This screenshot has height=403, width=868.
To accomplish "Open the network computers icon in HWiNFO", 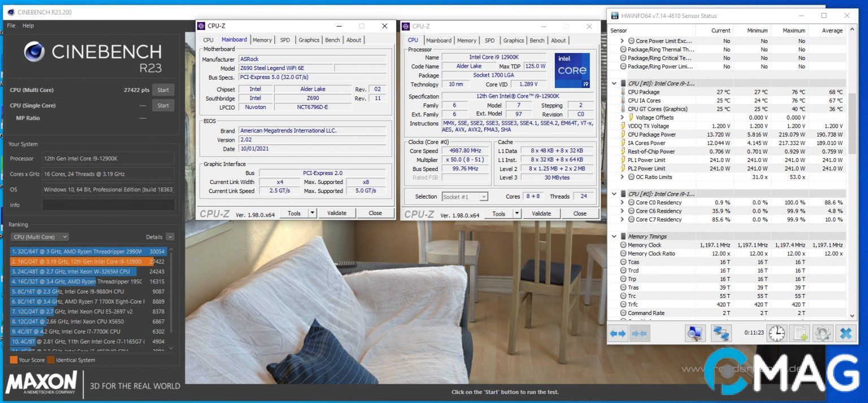I will tap(721, 334).
